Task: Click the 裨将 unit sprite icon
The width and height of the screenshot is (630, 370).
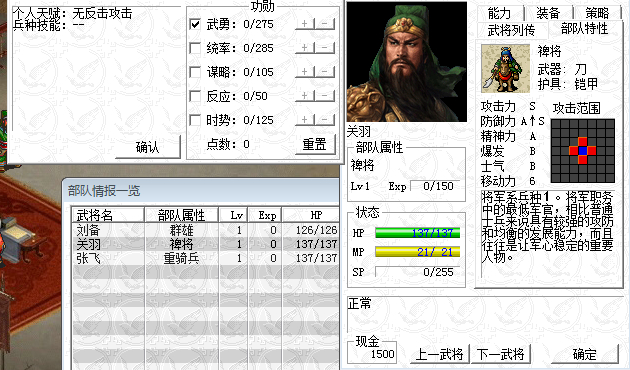Action: [505, 69]
